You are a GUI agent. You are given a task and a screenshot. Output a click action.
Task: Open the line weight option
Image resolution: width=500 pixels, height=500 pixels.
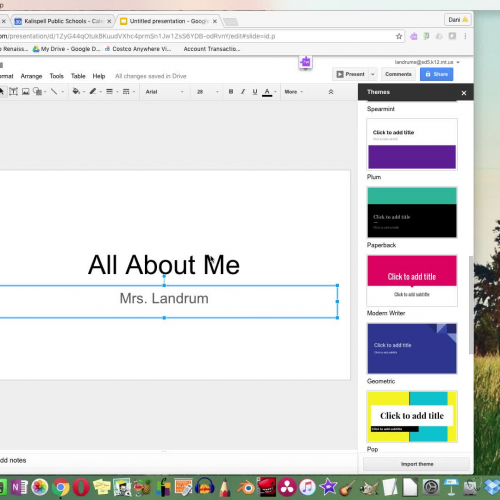(x=109, y=91)
